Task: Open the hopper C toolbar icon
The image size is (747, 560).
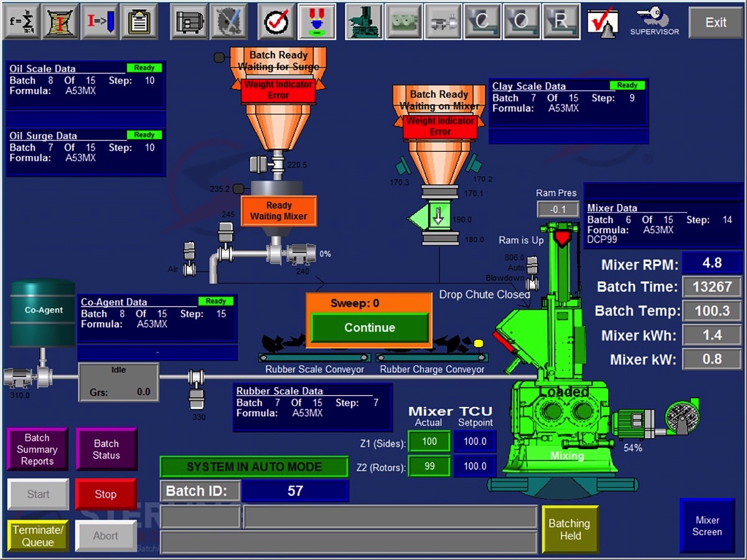Action: pyautogui.click(x=482, y=22)
